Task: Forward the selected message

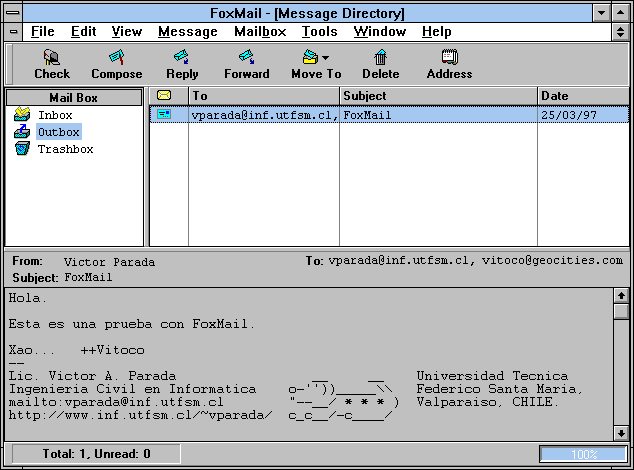Action: coord(247,65)
